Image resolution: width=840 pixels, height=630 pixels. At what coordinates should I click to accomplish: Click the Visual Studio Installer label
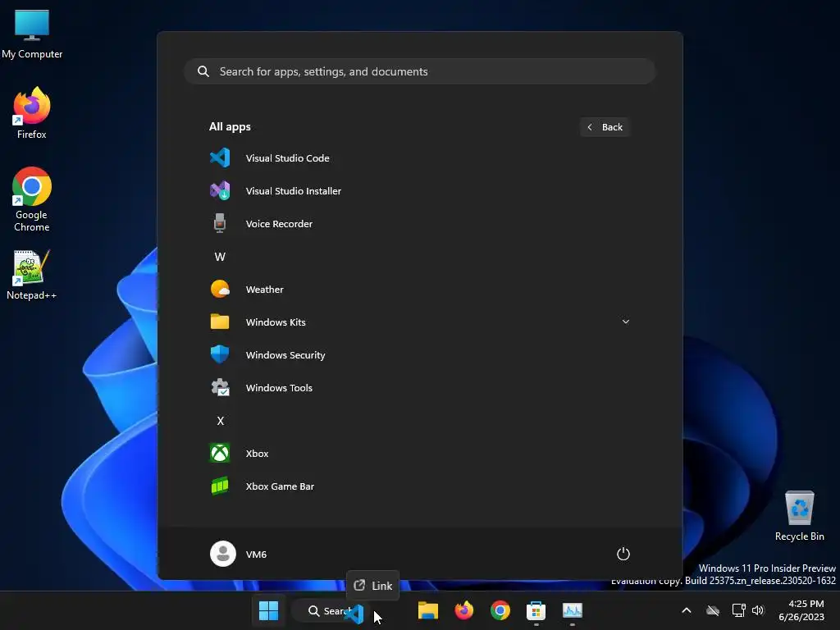(x=293, y=190)
